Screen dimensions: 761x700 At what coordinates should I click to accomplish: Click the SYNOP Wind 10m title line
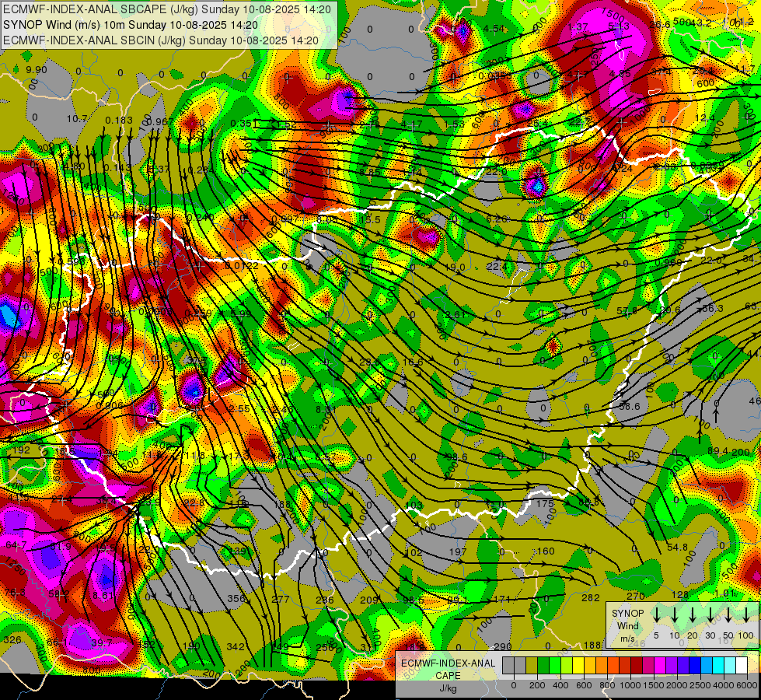pyautogui.click(x=131, y=25)
